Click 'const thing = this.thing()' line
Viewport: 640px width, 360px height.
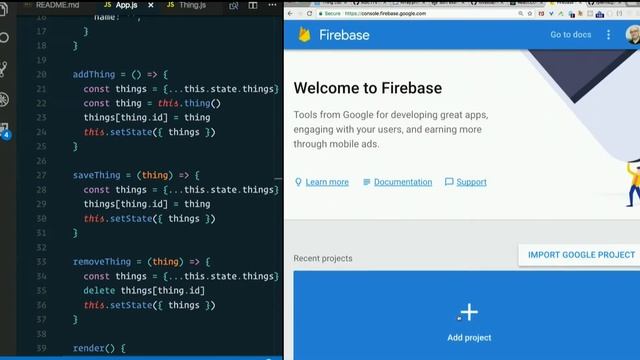[152, 103]
